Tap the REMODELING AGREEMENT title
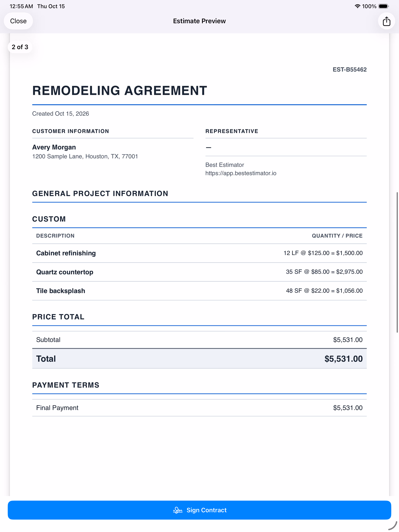The height and width of the screenshot is (532, 399). (x=119, y=91)
